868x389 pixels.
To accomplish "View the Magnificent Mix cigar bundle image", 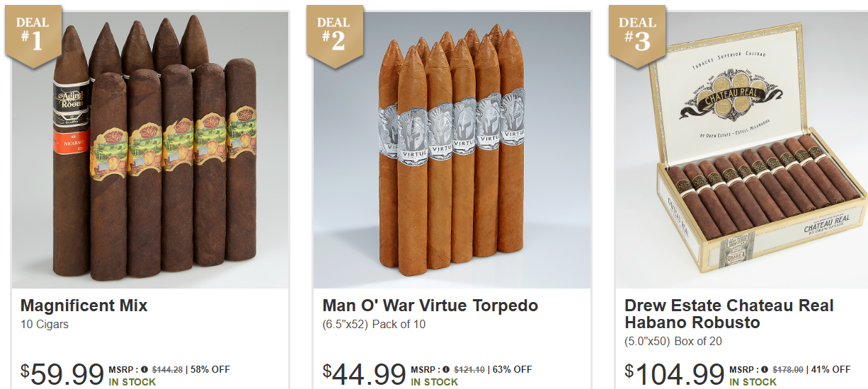I will click(150, 150).
